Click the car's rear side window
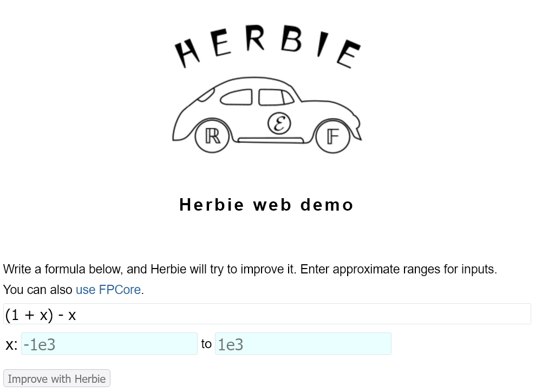The width and height of the screenshot is (535, 392). pos(276,97)
